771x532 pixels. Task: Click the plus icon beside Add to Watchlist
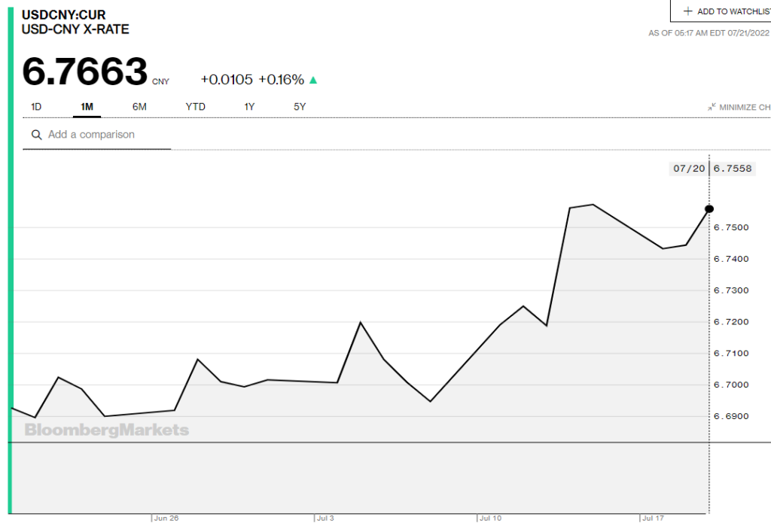(x=687, y=11)
